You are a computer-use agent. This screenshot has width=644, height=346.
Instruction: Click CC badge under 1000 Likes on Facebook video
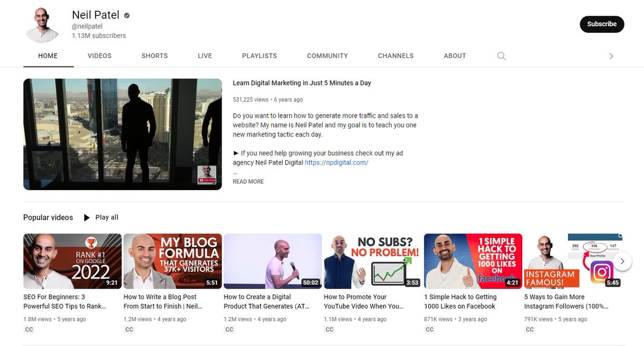point(429,329)
